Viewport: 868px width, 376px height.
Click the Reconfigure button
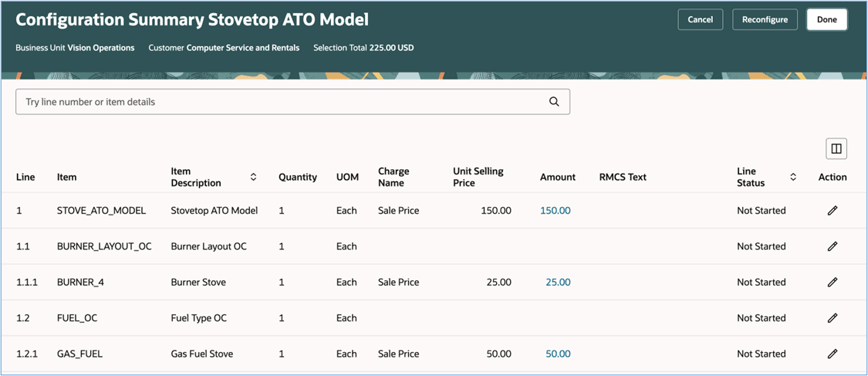pos(765,19)
